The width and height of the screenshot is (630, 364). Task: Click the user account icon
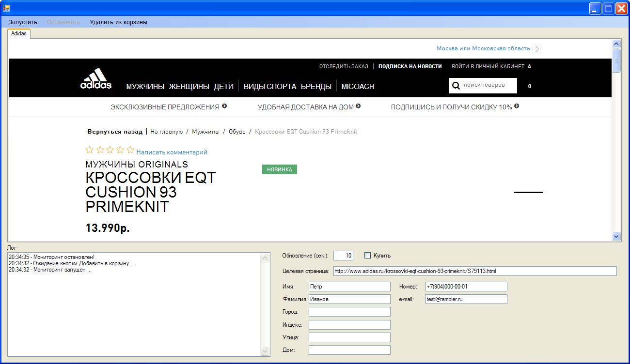point(530,66)
